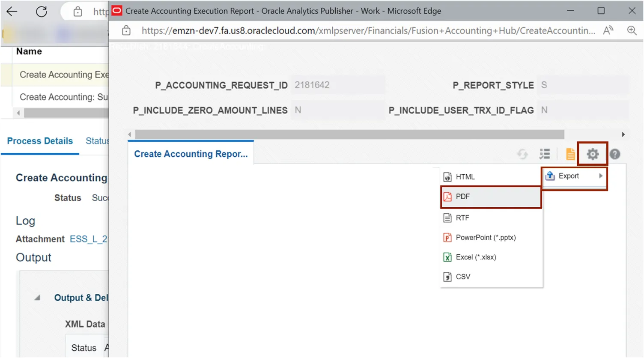Click the Log heading in the background window
Image resolution: width=644 pixels, height=358 pixels.
[26, 221]
